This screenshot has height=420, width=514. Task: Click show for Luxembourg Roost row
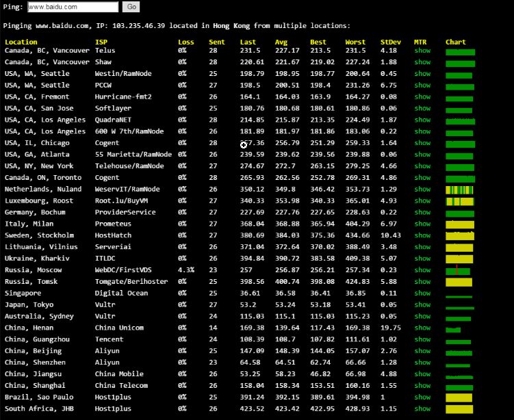(x=422, y=200)
